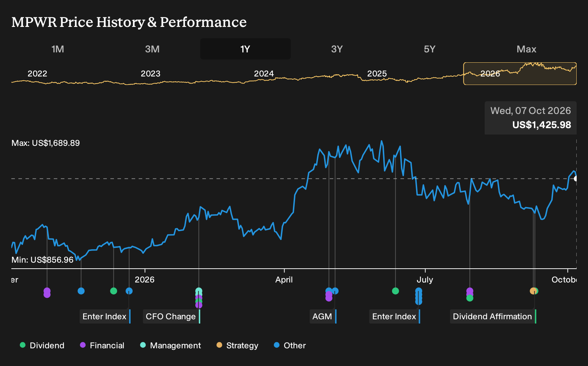
Task: Click the stacked blue markers under July
Action: (419, 296)
